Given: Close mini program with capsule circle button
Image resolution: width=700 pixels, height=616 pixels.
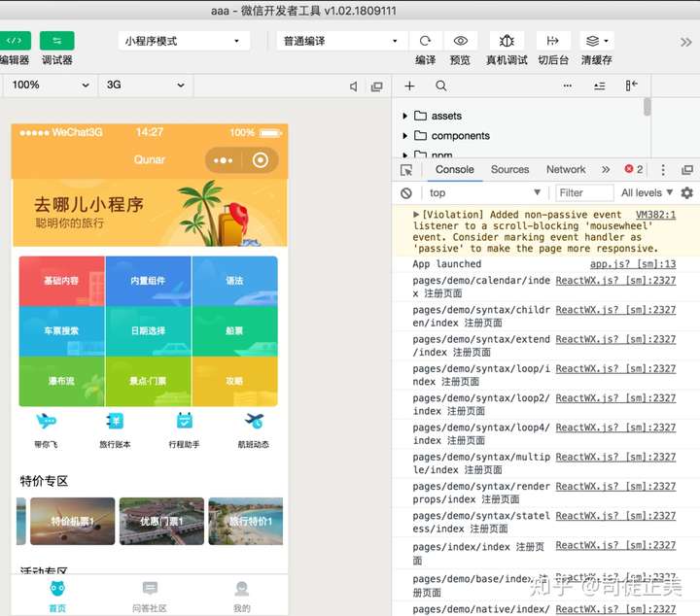Looking at the screenshot, I should [261, 160].
